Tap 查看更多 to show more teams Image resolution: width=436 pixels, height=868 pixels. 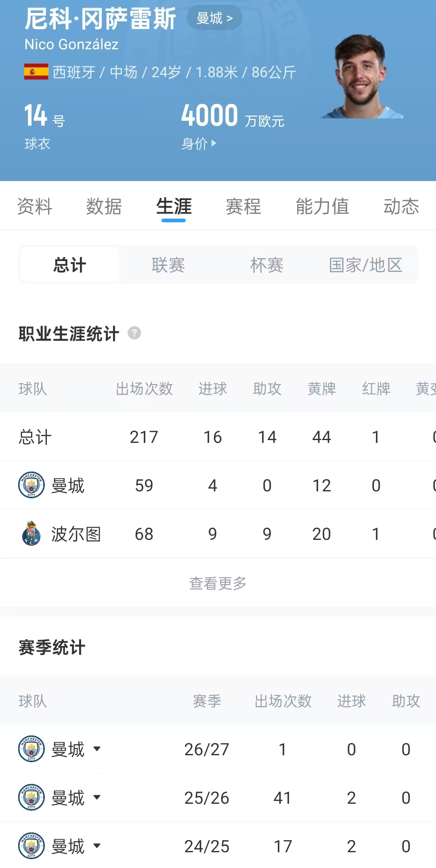pyautogui.click(x=218, y=583)
